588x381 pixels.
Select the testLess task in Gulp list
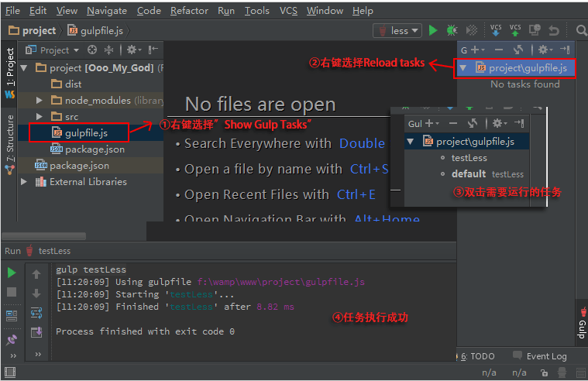(x=469, y=158)
